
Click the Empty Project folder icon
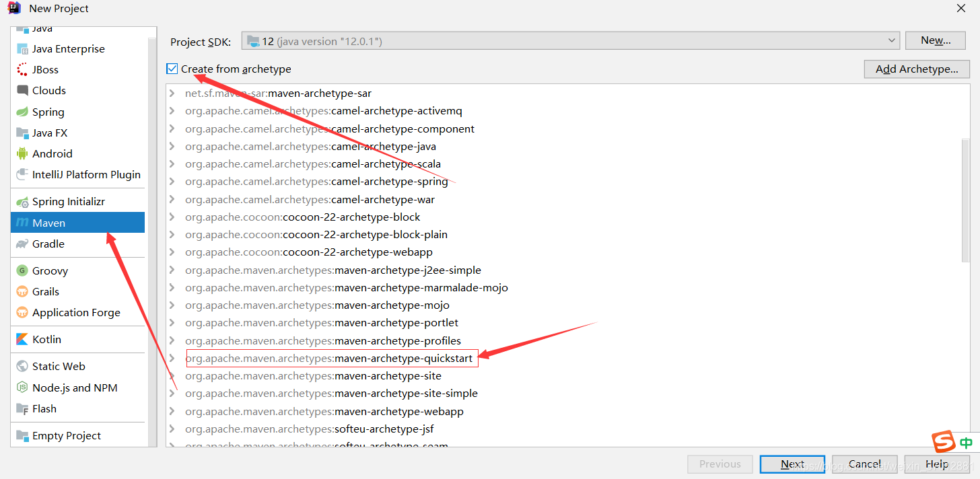click(x=22, y=436)
